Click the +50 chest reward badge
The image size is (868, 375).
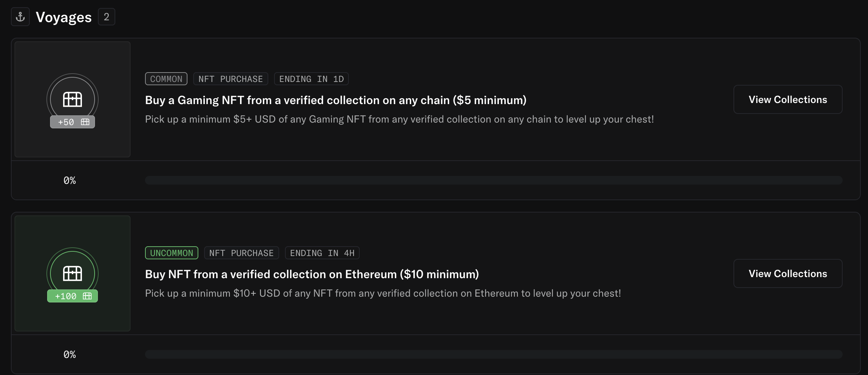(x=73, y=122)
